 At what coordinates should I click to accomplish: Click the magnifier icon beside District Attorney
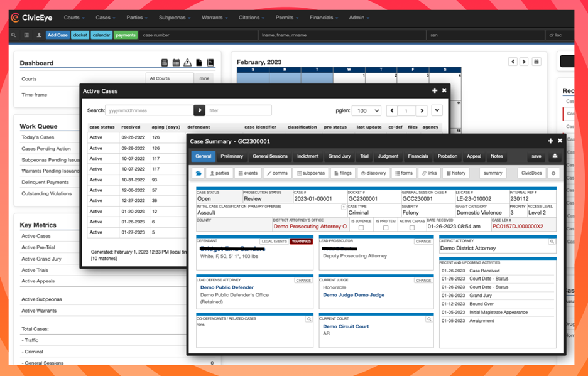(552, 241)
